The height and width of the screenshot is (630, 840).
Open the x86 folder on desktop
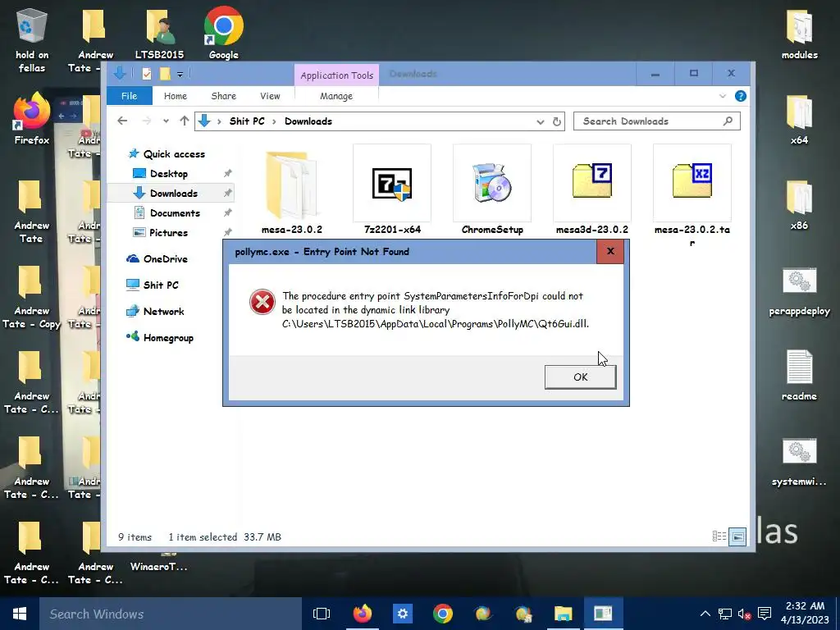(x=799, y=203)
